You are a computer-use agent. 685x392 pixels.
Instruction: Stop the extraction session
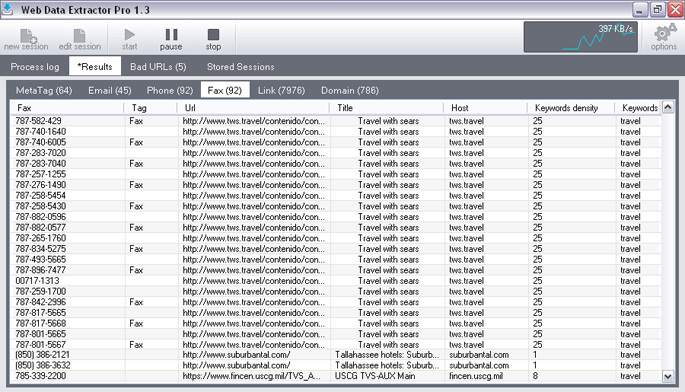pyautogui.click(x=213, y=39)
